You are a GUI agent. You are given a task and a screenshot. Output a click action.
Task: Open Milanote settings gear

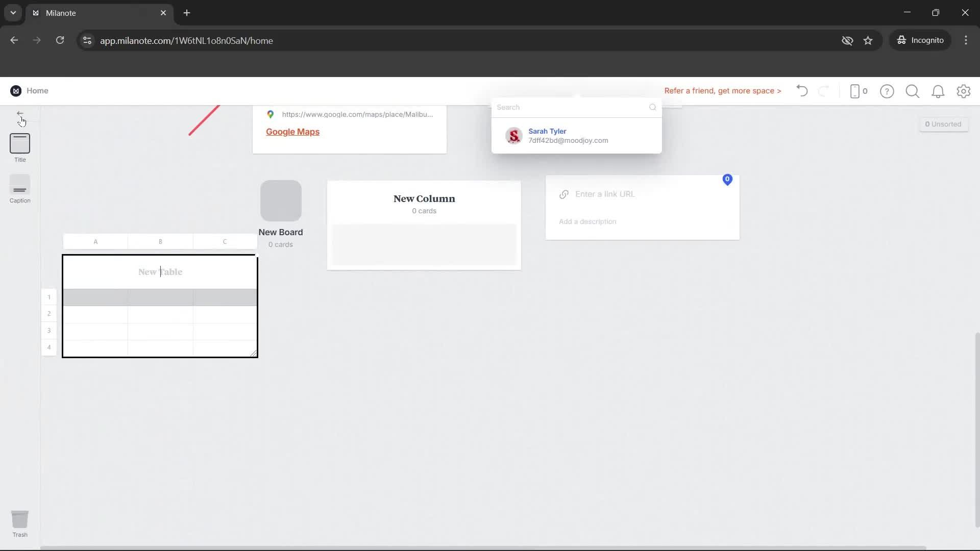[964, 91]
